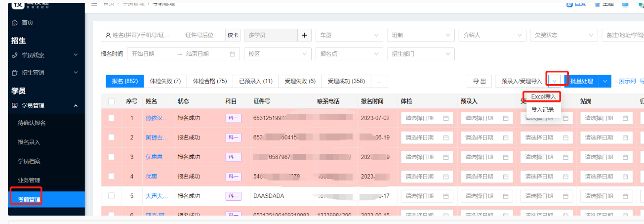This screenshot has width=644, height=224.
Task: Click the home icon beside 首页
Action: (x=14, y=23)
